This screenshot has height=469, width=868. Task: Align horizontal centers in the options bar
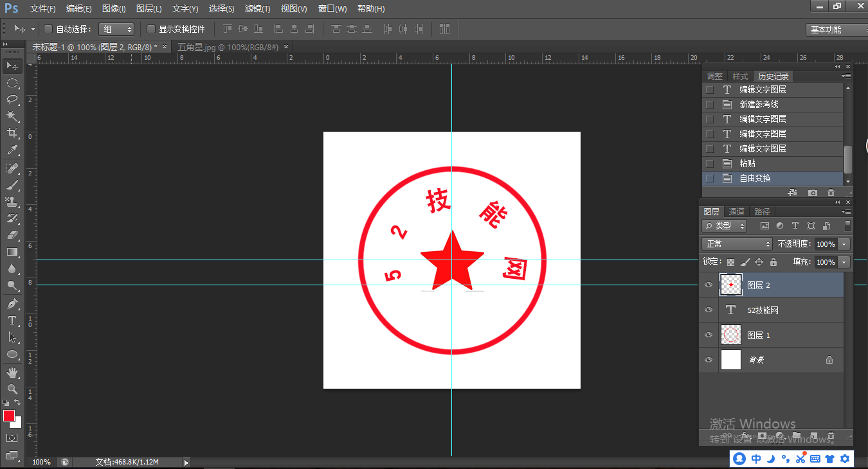coord(294,29)
